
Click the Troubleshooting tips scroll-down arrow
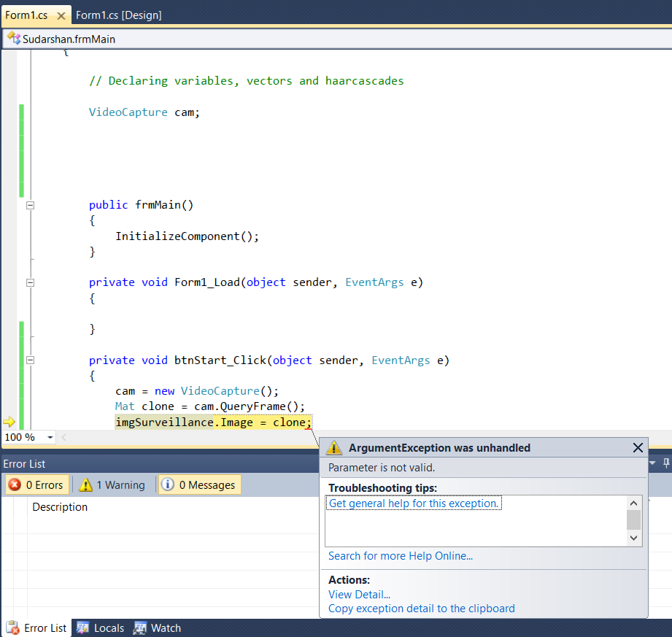633,538
